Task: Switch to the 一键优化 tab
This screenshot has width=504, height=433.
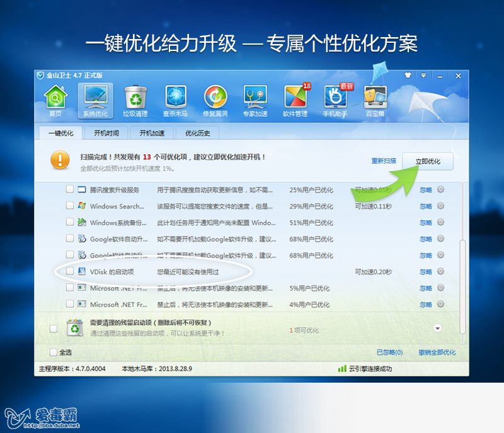Action: point(60,133)
